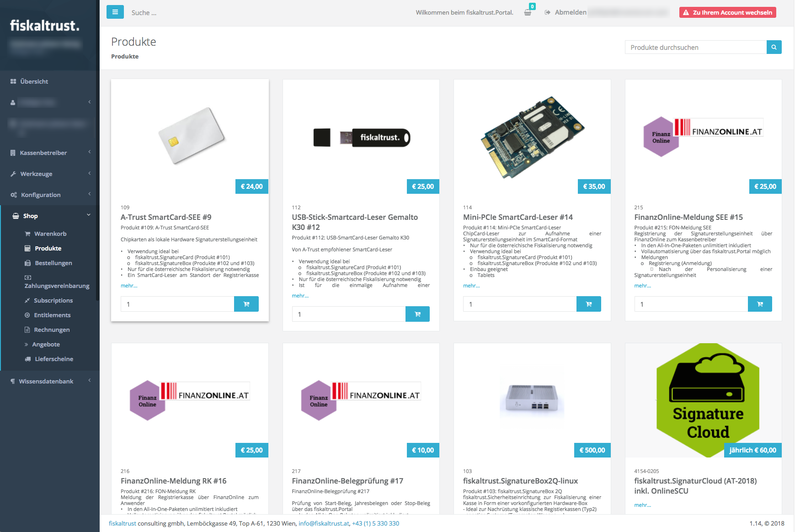Click the Shop basket icon in sidebar
The image size is (795, 532).
click(16, 216)
